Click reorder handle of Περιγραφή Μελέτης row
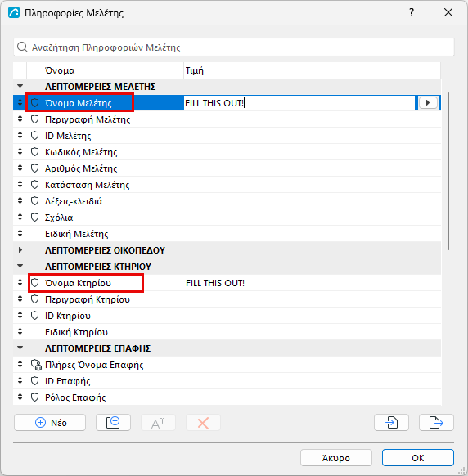 point(20,119)
